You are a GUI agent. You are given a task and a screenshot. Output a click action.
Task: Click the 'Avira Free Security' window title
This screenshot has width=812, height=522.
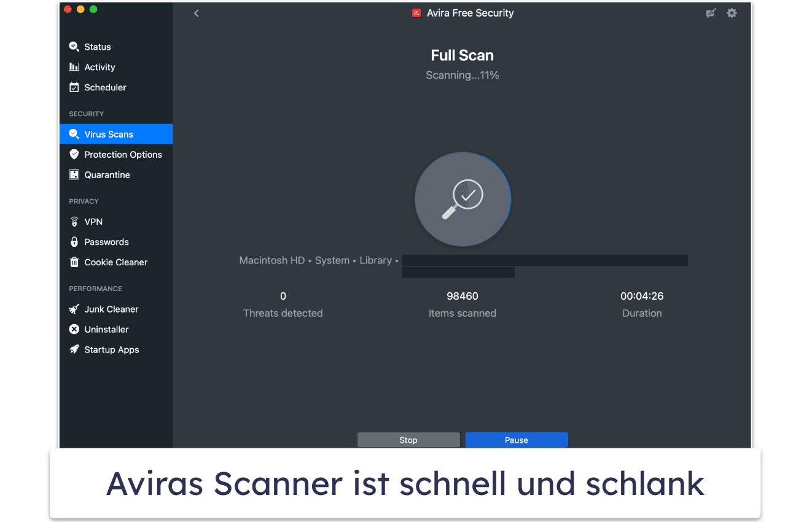[470, 13]
